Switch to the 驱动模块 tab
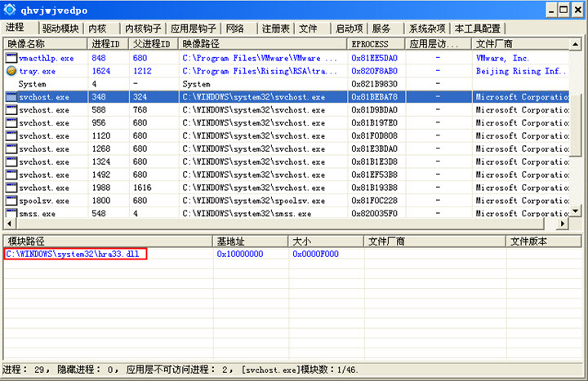 point(61,29)
